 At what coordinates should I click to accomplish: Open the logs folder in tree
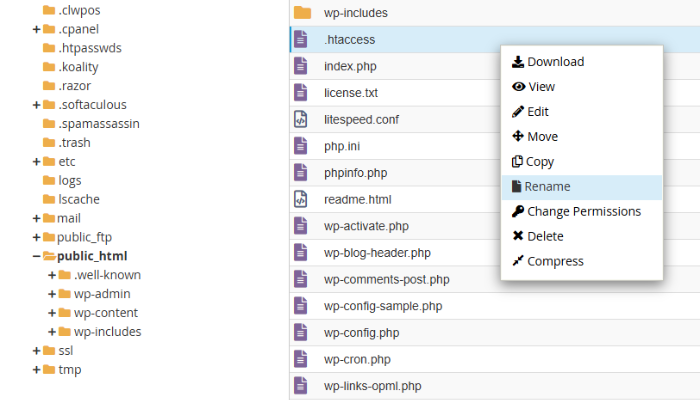point(69,180)
